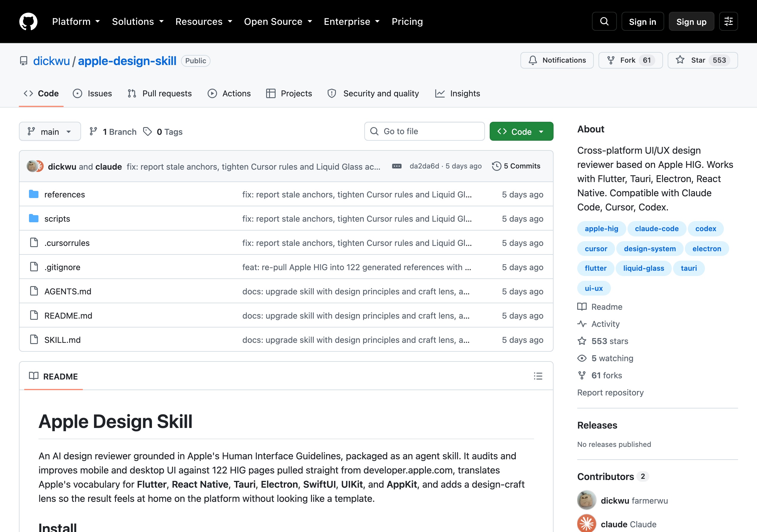Screen dimensions: 757x532
Task: Expand the Platform menu
Action: pyautogui.click(x=76, y=21)
